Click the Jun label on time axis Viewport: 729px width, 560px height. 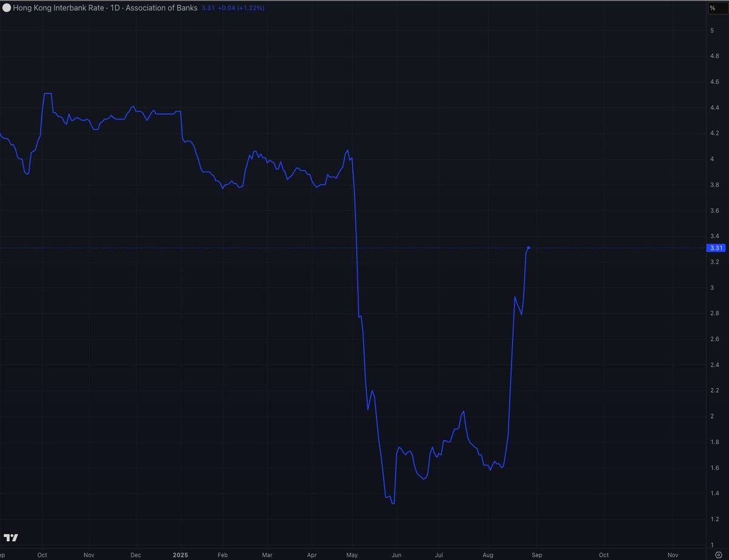pos(397,555)
